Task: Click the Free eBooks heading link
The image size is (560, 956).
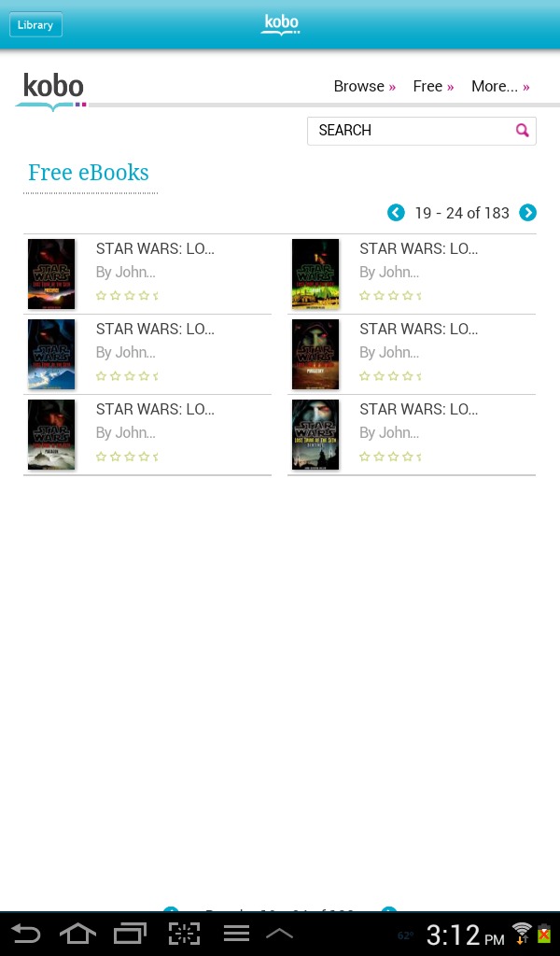Action: pyautogui.click(x=89, y=173)
